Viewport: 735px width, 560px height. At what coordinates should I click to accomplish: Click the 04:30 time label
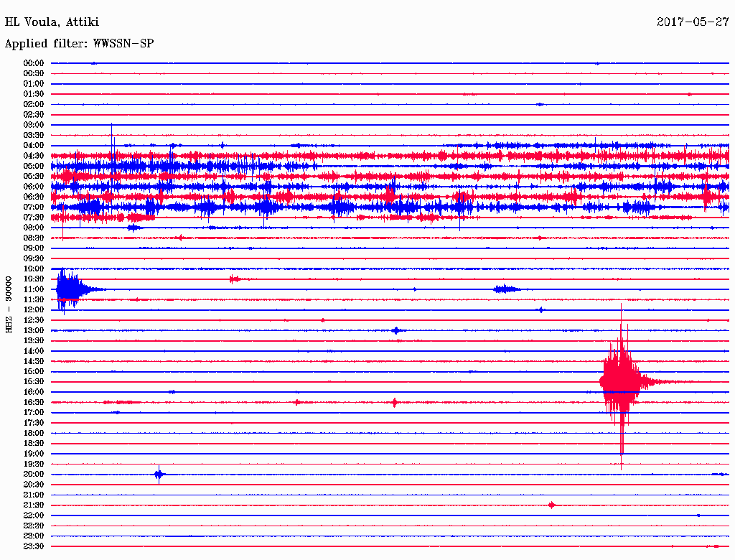click(34, 156)
